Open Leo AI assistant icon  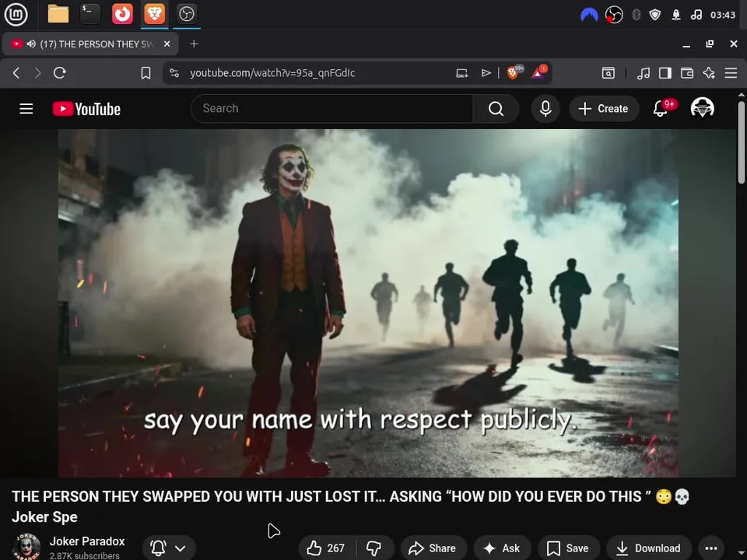pos(709,73)
